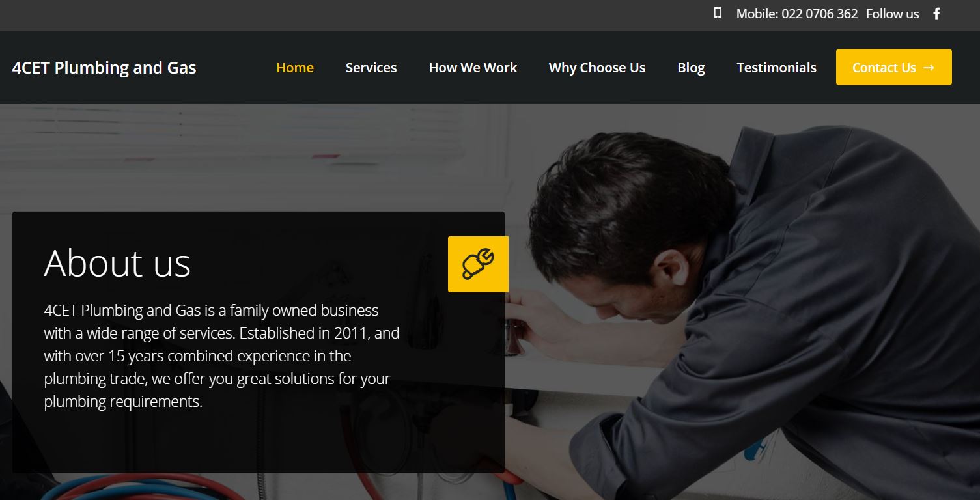Viewport: 980px width, 500px height.
Task: Click the Follow us text
Action: pos(893,13)
